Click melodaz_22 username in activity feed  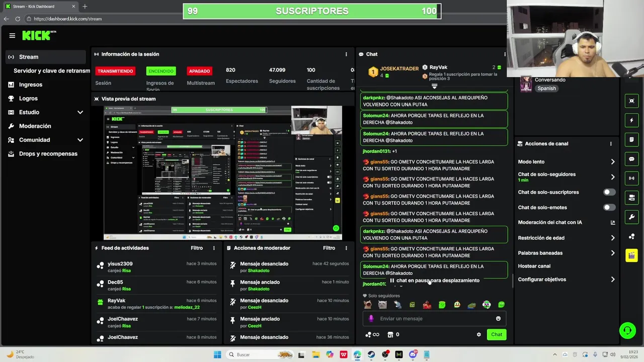coord(187,307)
